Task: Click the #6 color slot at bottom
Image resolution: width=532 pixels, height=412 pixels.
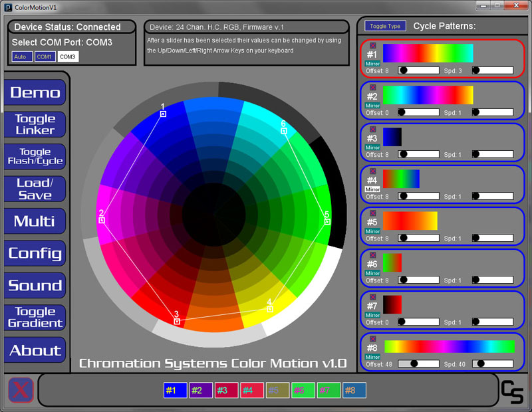Action: (303, 390)
